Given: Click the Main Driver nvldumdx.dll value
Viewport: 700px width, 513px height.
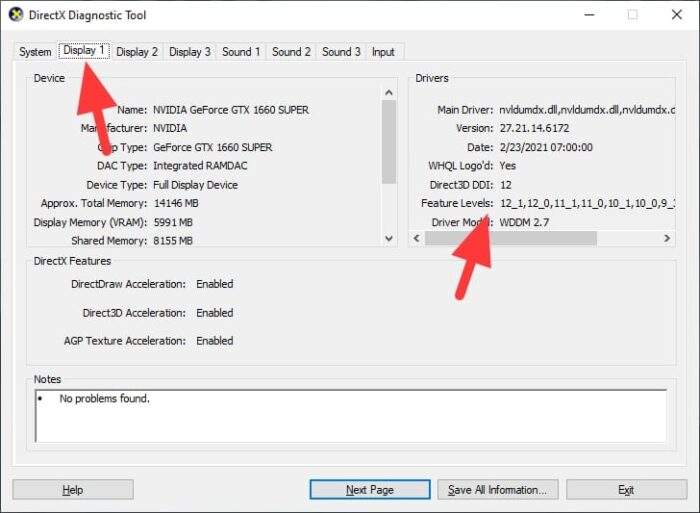Looking at the screenshot, I should (x=587, y=110).
